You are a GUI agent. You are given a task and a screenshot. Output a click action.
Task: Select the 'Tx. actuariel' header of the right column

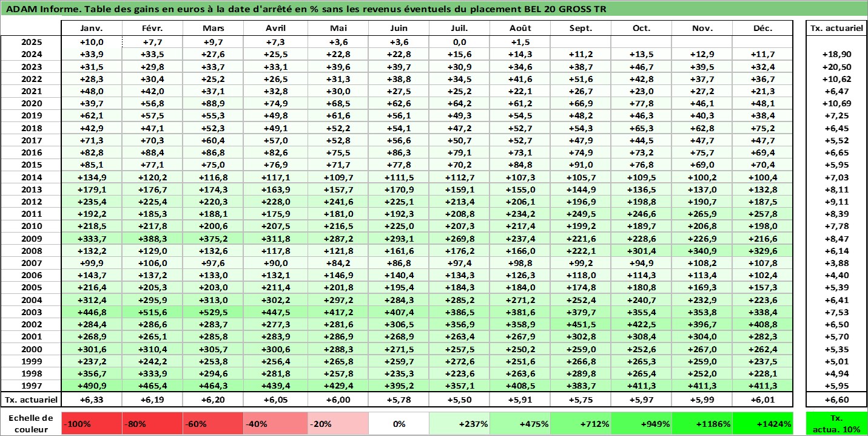coord(836,29)
